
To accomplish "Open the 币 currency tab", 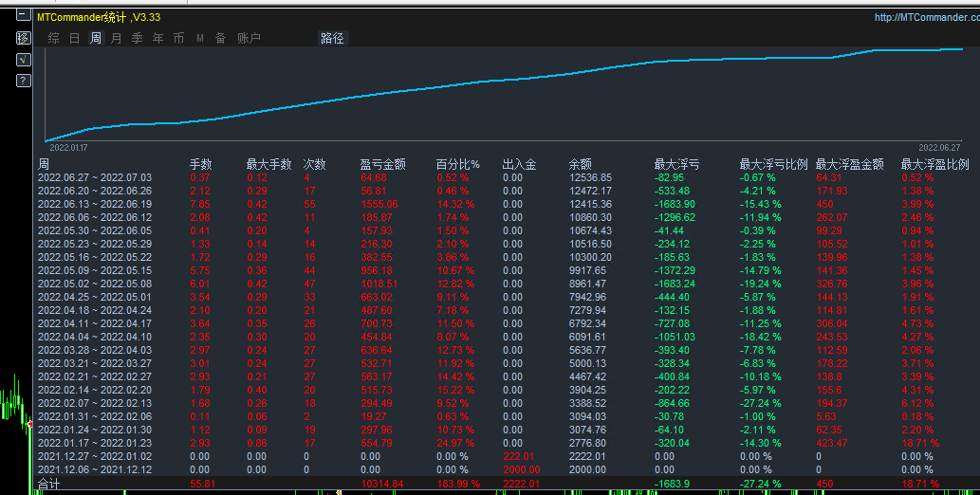I will coord(178,38).
